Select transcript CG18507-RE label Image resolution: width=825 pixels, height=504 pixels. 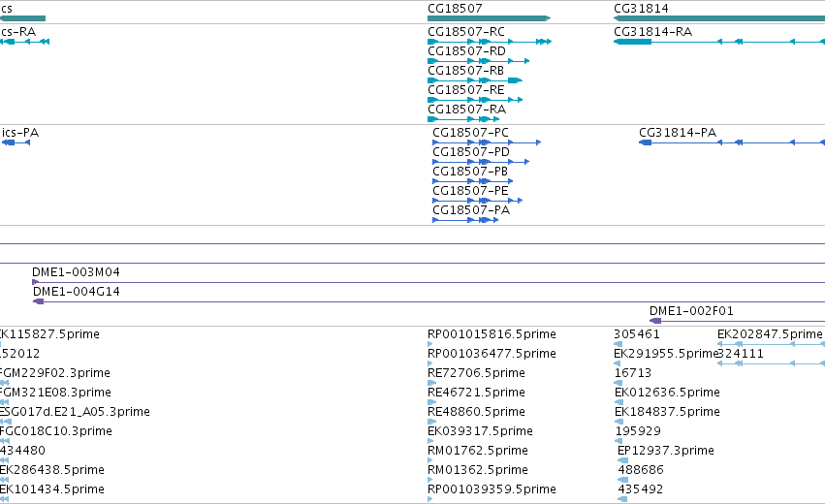(x=466, y=90)
